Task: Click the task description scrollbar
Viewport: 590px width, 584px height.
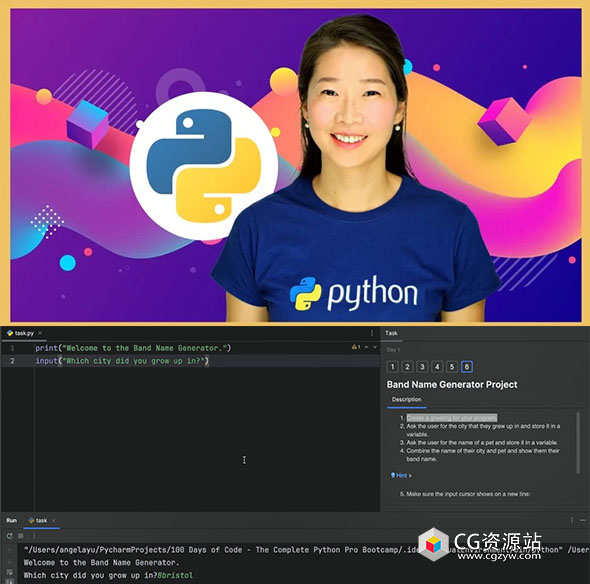Action: [578, 443]
